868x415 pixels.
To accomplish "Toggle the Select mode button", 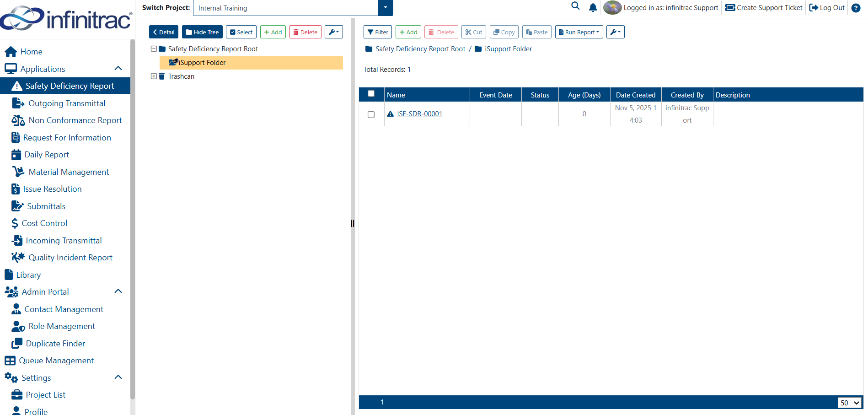I will [x=241, y=32].
